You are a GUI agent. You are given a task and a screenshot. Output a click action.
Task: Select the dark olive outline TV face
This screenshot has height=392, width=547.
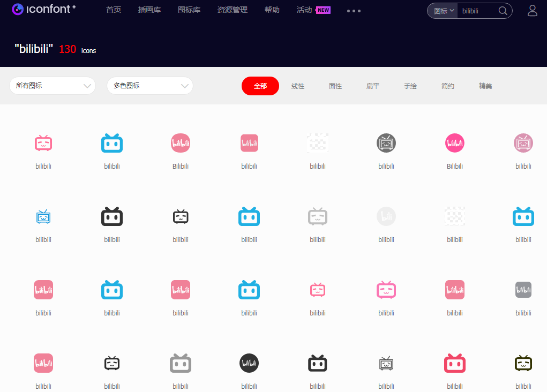523,363
